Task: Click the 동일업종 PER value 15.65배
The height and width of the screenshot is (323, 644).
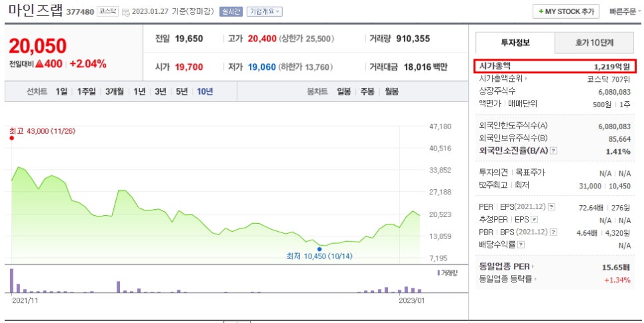Action: tap(616, 267)
